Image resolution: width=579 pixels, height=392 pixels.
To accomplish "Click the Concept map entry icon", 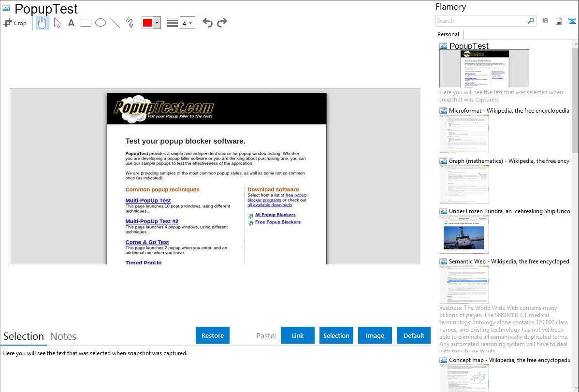I will point(443,360).
